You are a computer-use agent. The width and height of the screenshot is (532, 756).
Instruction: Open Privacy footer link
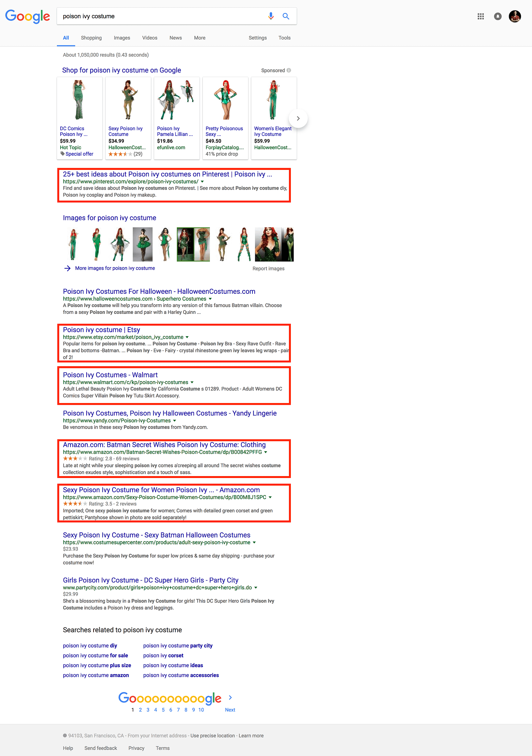click(x=136, y=748)
